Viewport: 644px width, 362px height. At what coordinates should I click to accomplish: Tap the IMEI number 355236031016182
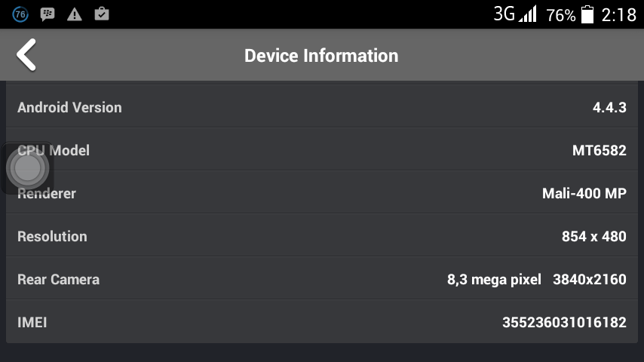click(564, 322)
